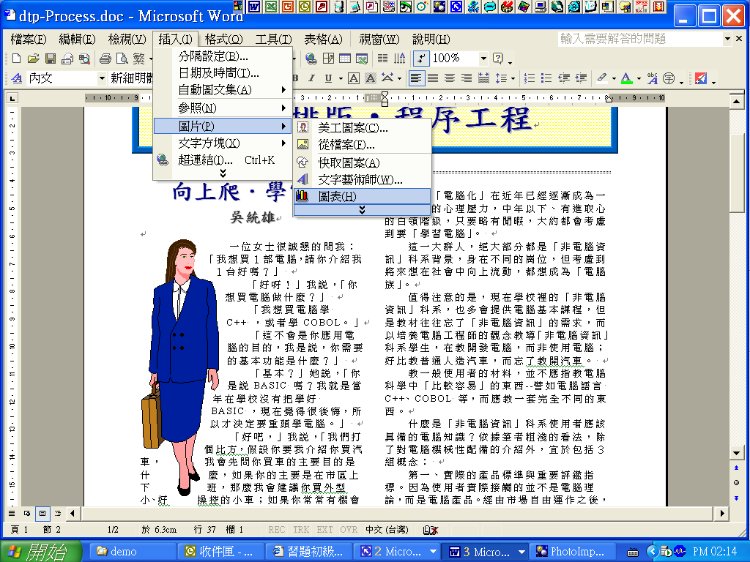
Task: Select 超連結(I)... menu entry
Action: pyautogui.click(x=222, y=160)
